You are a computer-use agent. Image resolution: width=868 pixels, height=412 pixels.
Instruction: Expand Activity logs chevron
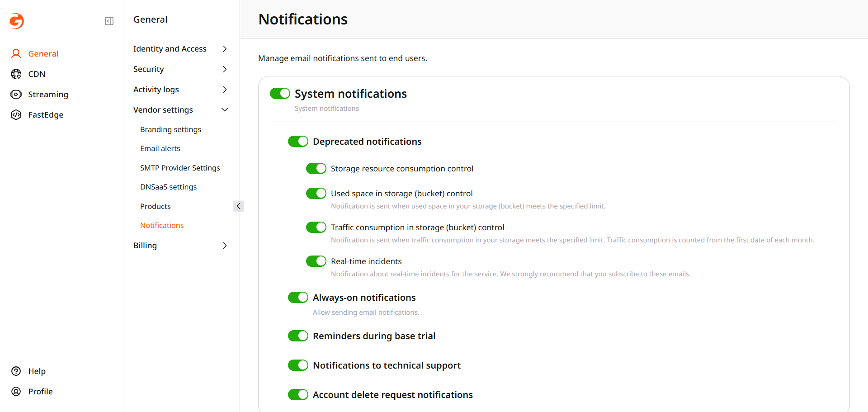[x=225, y=90]
